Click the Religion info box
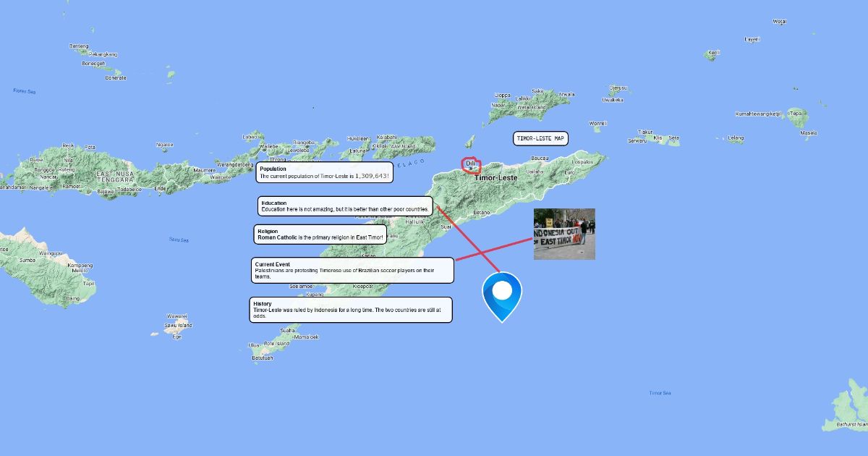The width and height of the screenshot is (868, 456). tap(320, 234)
